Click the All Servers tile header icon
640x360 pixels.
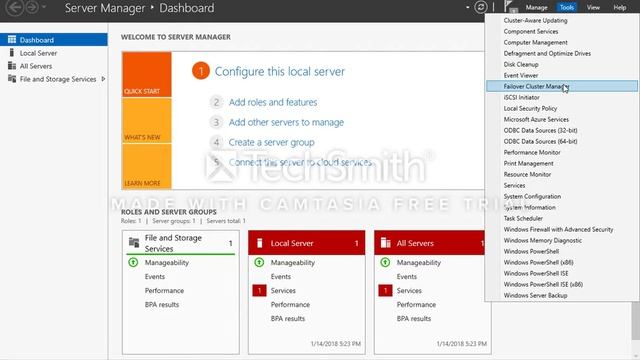(x=386, y=243)
